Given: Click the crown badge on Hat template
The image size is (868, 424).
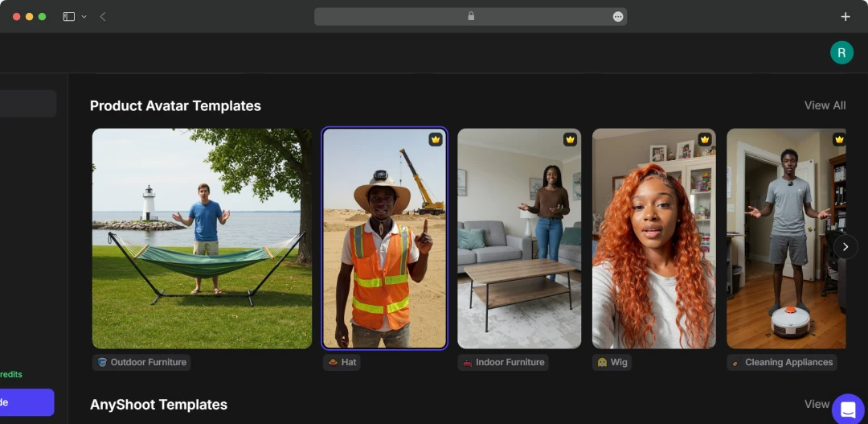Looking at the screenshot, I should tap(436, 140).
